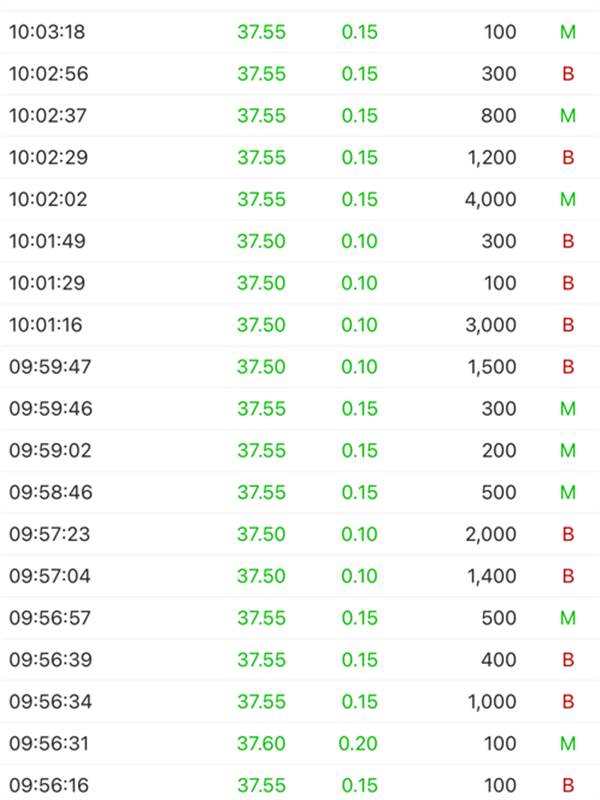Select the 10:03:18 trade row

point(300,32)
